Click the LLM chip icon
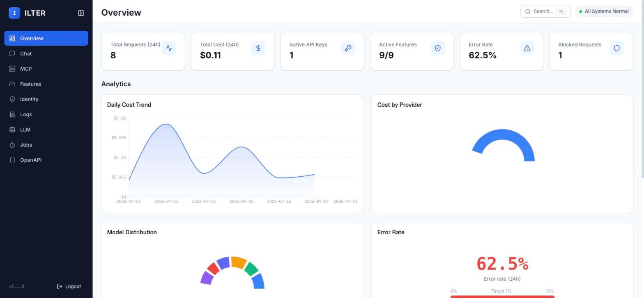Screen dimensions: 644x298 click(x=12, y=129)
